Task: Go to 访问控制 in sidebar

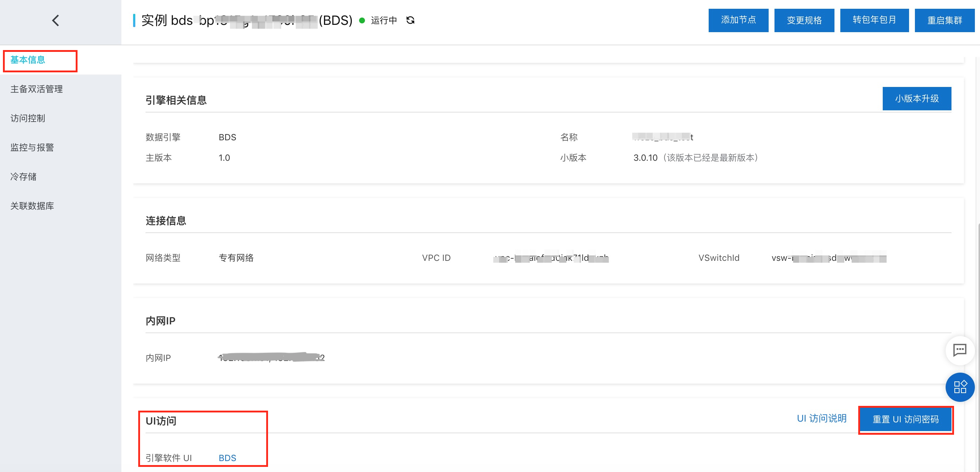Action: [x=28, y=118]
